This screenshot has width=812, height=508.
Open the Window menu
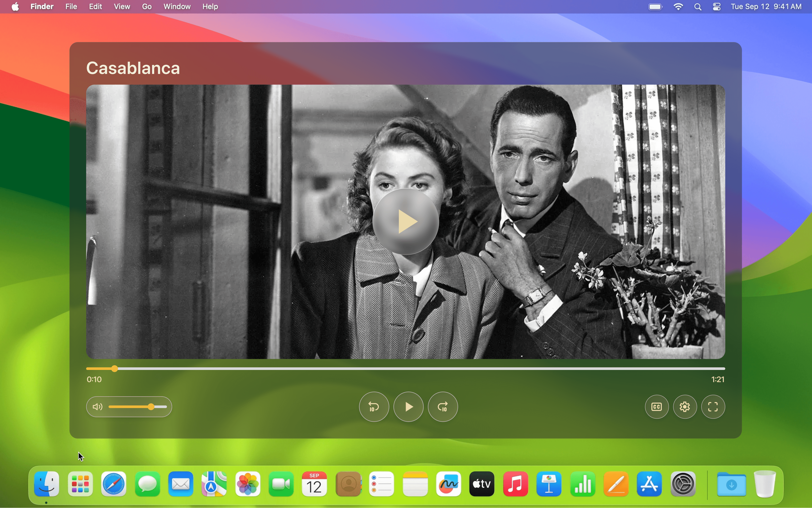177,7
